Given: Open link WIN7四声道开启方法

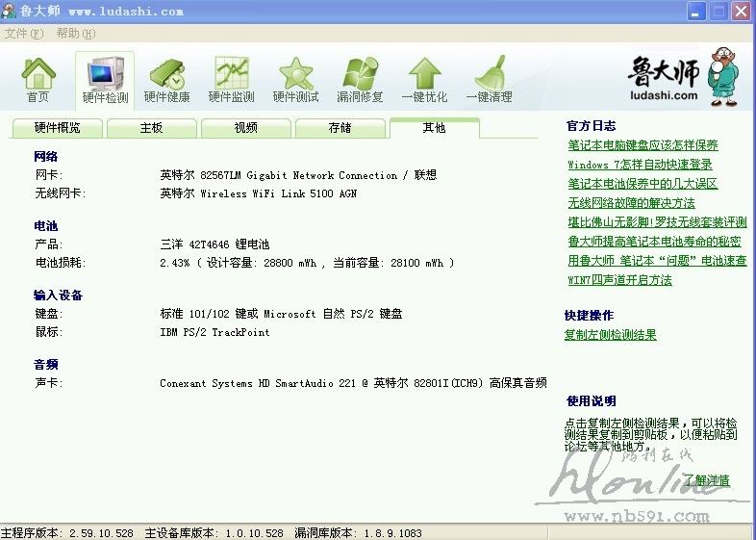Looking at the screenshot, I should coord(619,280).
